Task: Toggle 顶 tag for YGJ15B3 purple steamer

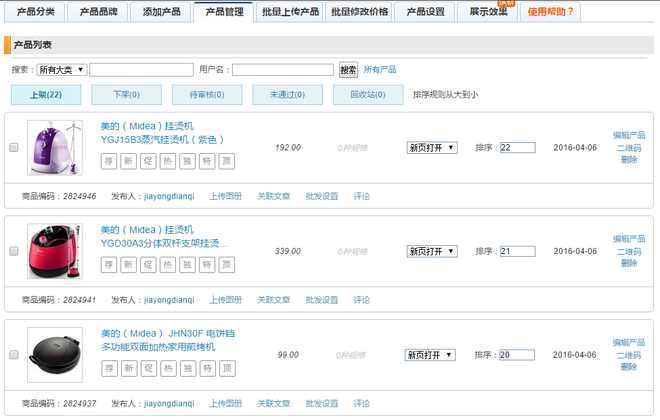Action: (x=226, y=161)
